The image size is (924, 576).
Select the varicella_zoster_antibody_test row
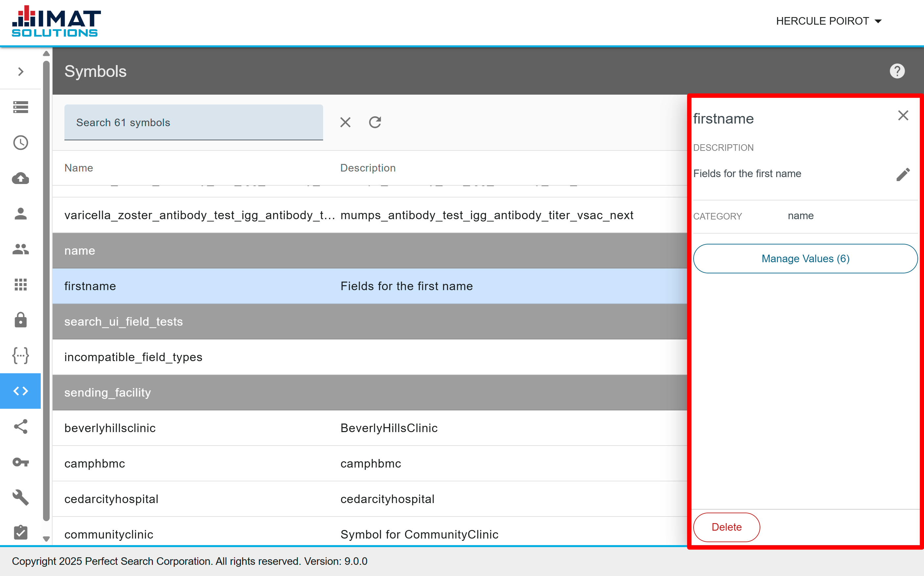369,215
